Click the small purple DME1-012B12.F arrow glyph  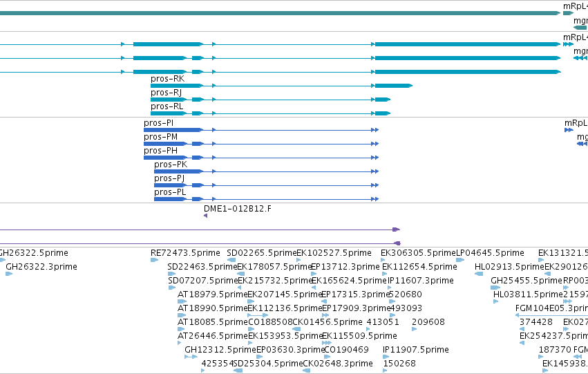(x=205, y=216)
